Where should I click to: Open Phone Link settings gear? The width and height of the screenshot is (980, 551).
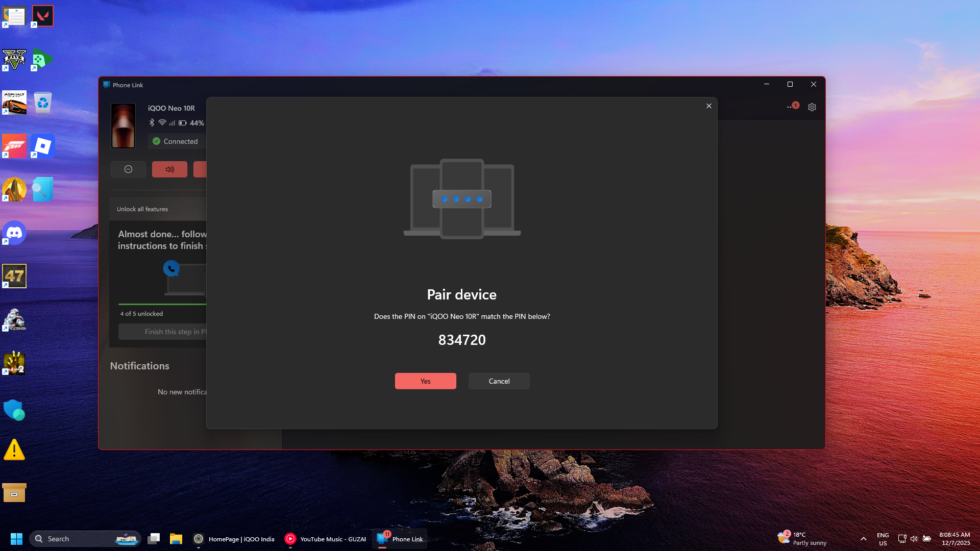(812, 107)
